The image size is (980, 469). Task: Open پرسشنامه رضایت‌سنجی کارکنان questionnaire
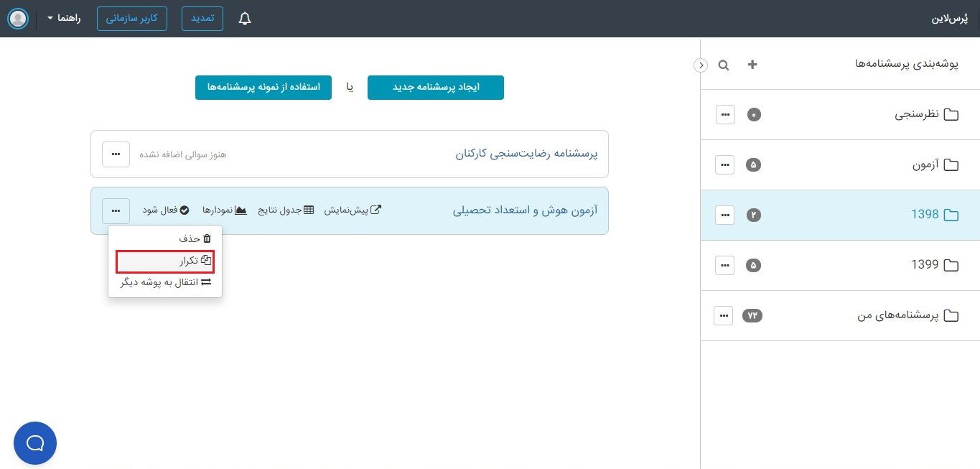point(526,154)
